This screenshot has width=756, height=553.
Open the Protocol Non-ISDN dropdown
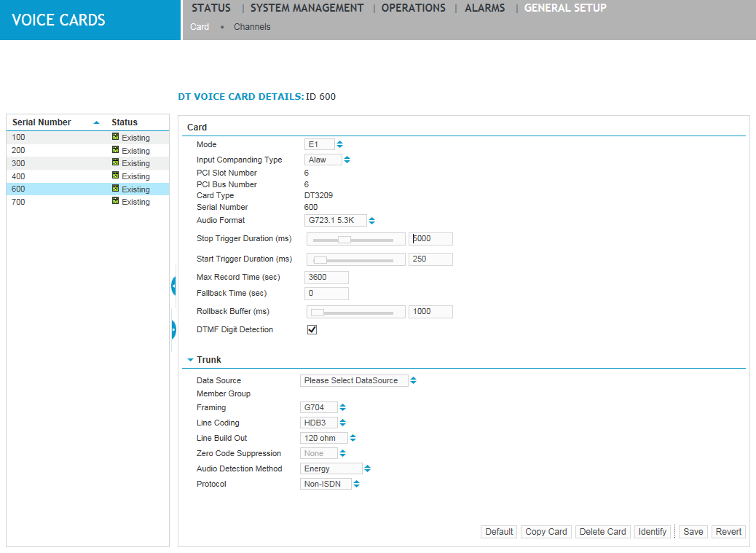[329, 484]
